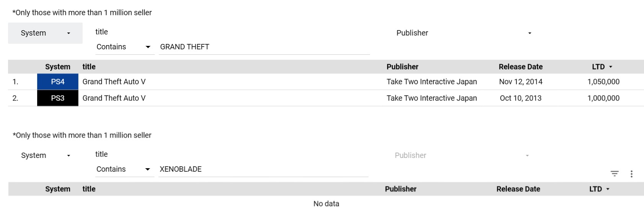644x221 pixels.
Task: Open the filter icon above second table
Action: (x=615, y=174)
